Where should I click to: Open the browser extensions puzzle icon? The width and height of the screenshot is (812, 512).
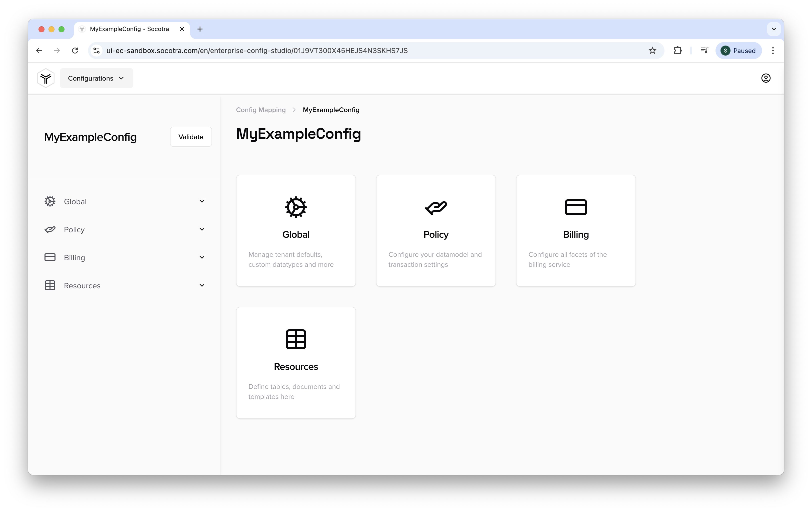coord(677,51)
